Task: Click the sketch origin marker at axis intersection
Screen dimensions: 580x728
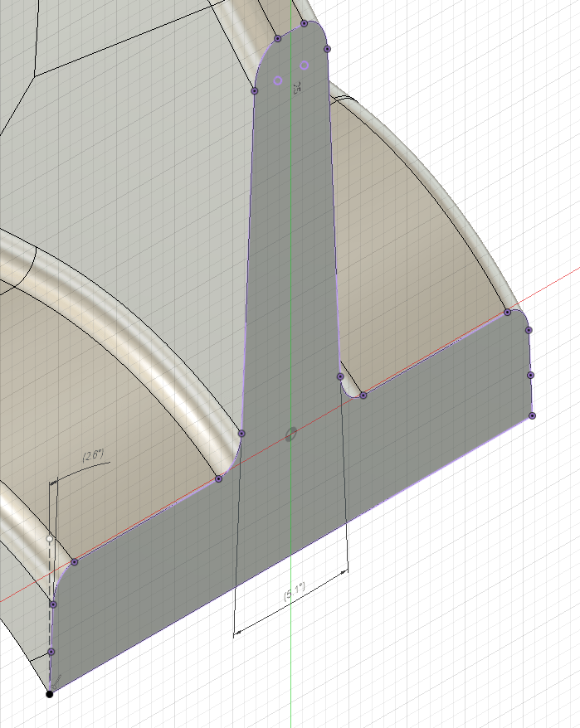Action: click(x=291, y=434)
